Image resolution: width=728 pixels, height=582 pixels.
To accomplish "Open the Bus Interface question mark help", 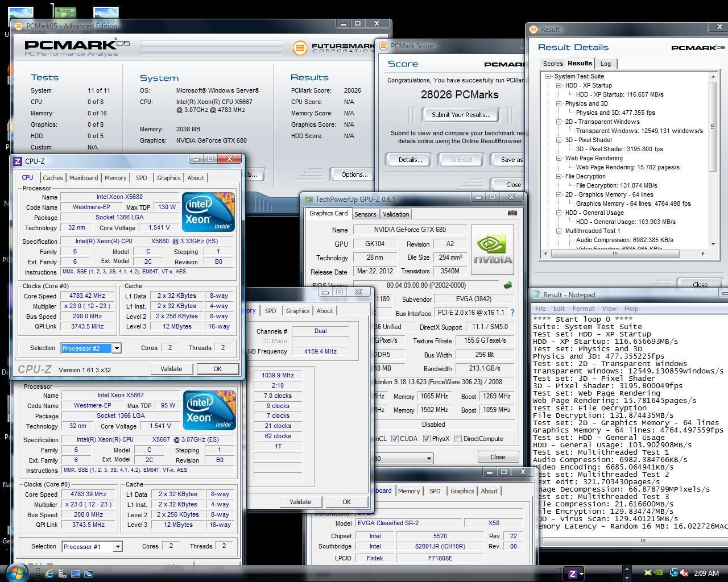I will (512, 313).
